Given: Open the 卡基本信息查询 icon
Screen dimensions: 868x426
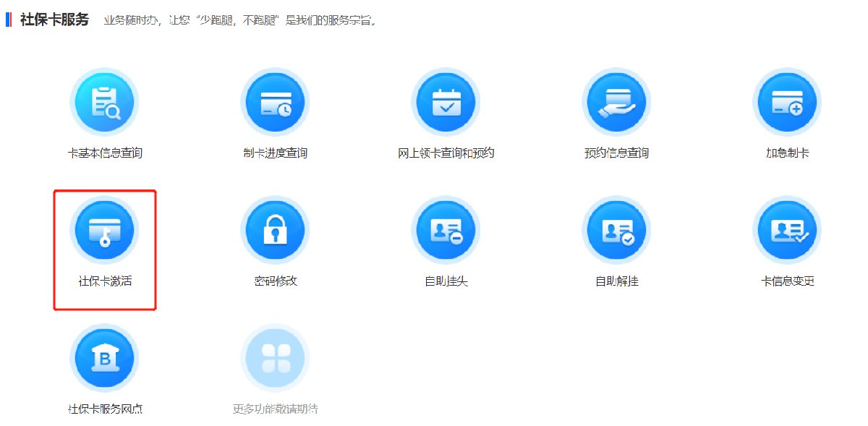Looking at the screenshot, I should (105, 102).
